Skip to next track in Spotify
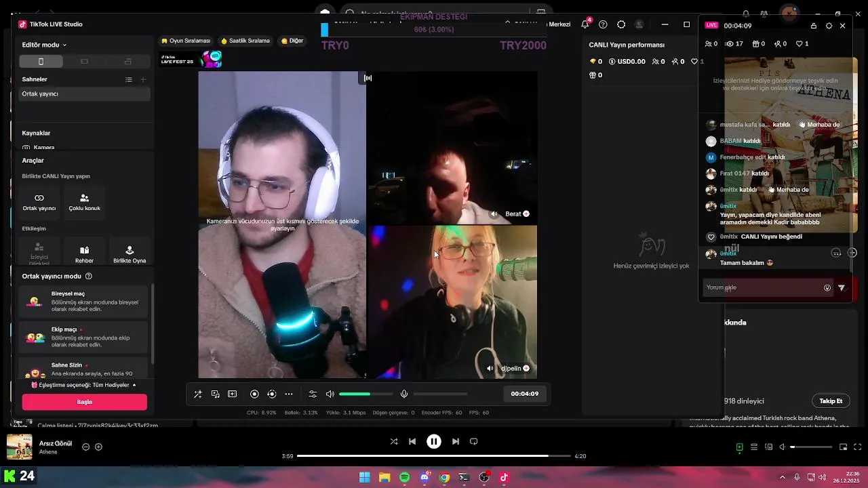The image size is (868, 488). 456,441
